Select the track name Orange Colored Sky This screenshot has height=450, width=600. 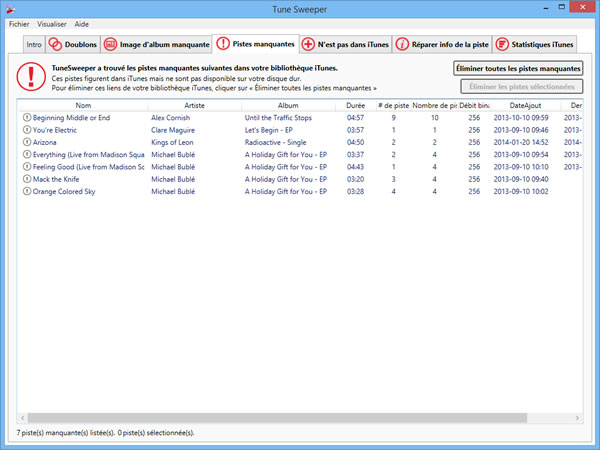[64, 191]
